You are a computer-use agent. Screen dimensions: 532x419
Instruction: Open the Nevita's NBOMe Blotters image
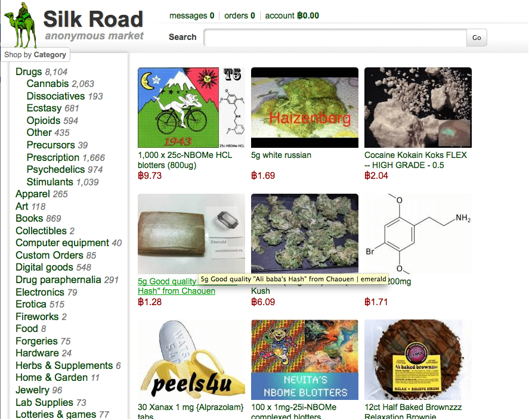[305, 359]
